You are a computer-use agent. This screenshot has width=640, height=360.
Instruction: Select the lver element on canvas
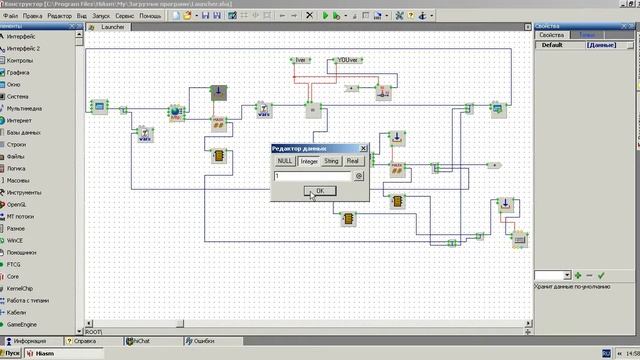tap(300, 60)
